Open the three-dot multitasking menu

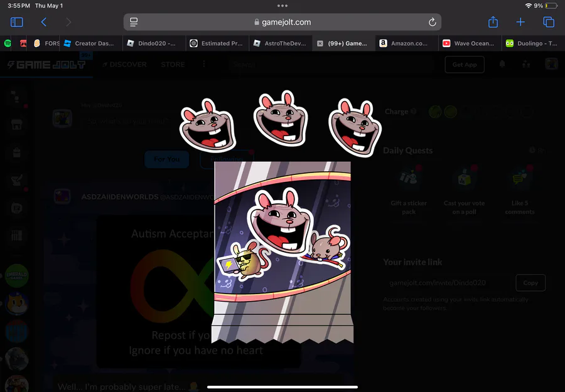pyautogui.click(x=282, y=6)
